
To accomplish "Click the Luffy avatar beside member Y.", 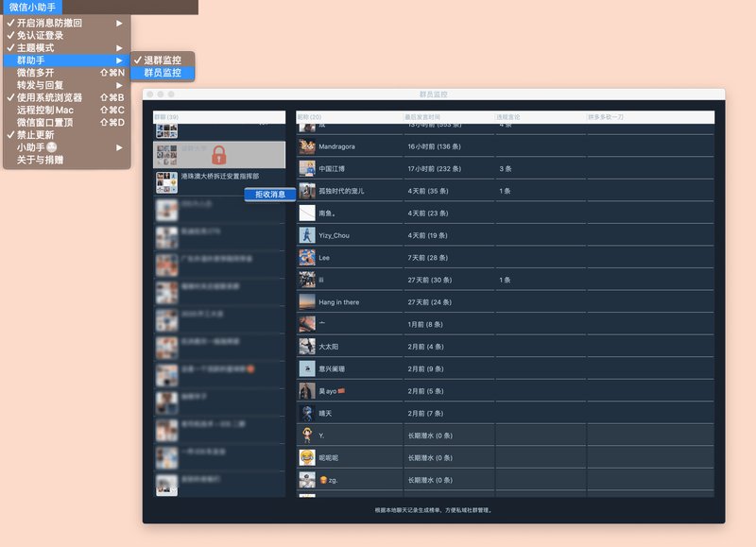I will point(306,436).
